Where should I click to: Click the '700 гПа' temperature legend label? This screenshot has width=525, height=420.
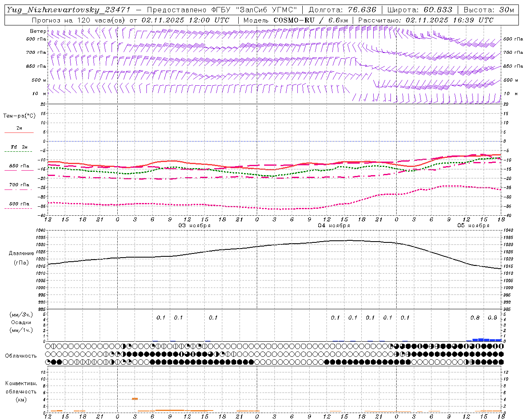tap(19, 185)
